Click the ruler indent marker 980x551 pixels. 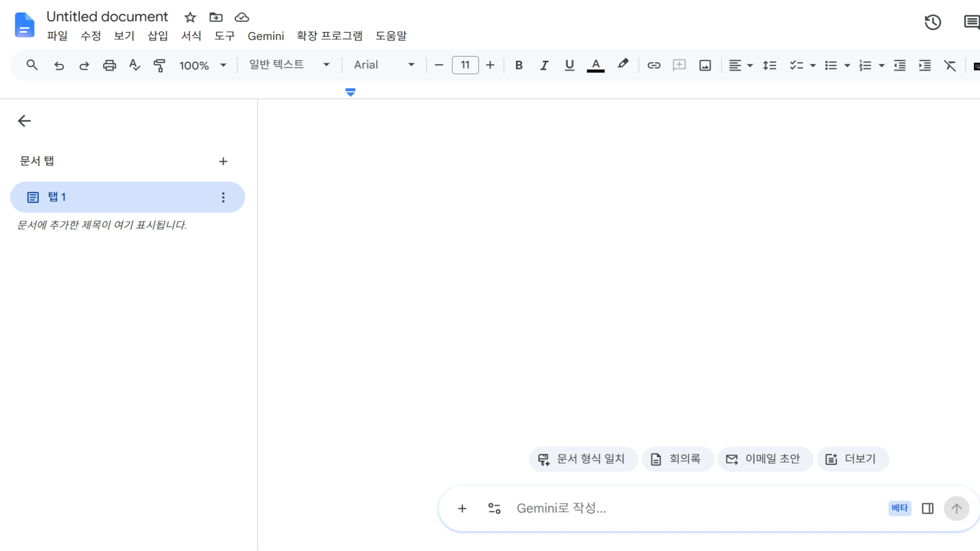pos(350,92)
